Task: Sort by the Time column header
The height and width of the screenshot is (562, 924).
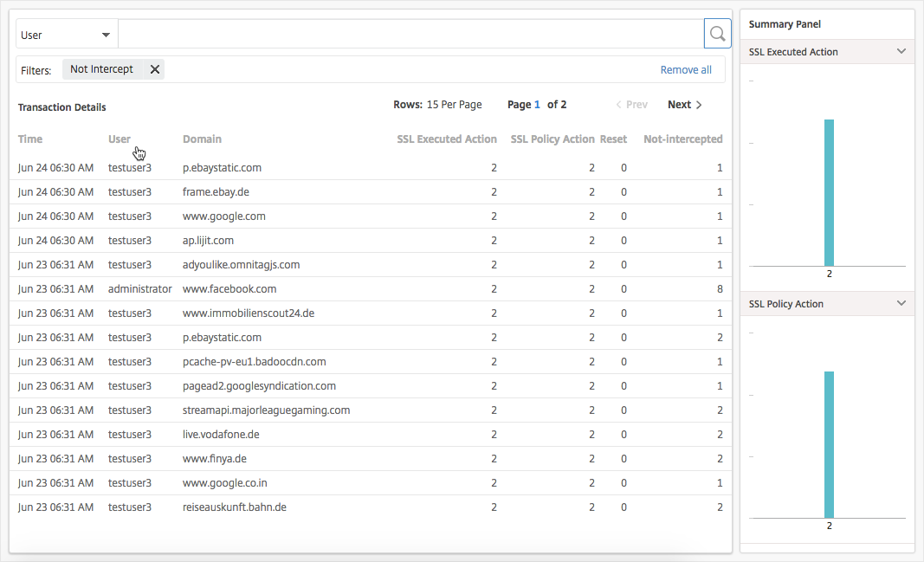Action: click(30, 139)
